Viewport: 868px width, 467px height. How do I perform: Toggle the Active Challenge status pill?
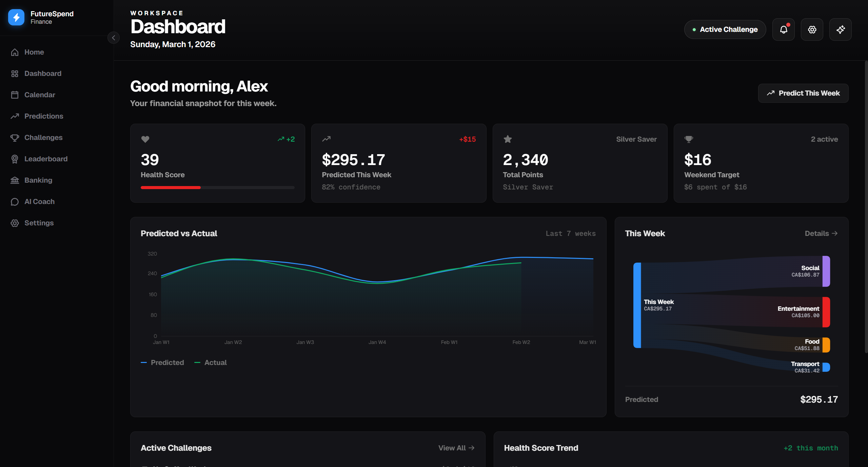tap(725, 29)
